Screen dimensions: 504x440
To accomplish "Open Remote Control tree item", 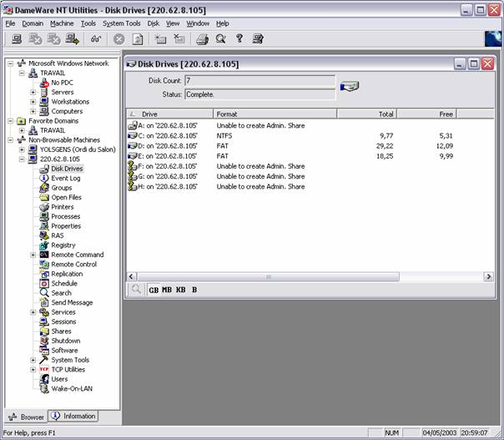I will pos(74,264).
